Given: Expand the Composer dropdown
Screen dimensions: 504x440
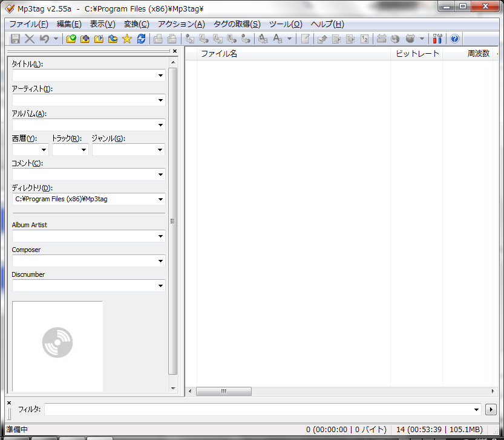Looking at the screenshot, I should [160, 260].
